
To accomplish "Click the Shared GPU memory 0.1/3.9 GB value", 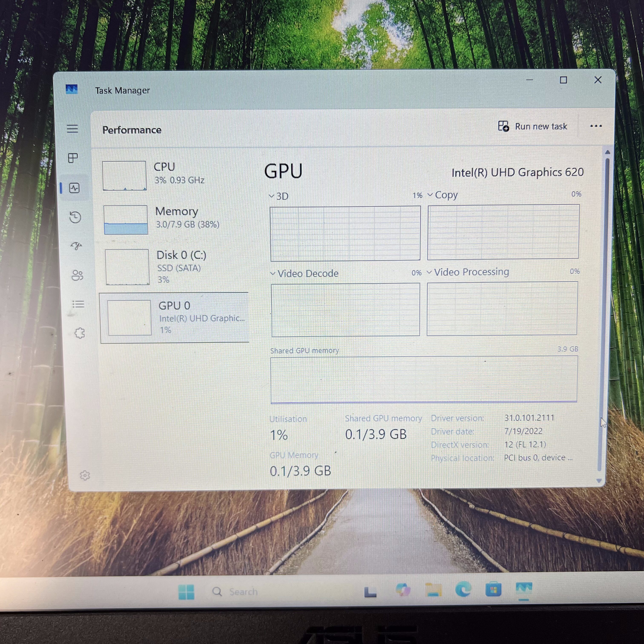I will pos(376,434).
